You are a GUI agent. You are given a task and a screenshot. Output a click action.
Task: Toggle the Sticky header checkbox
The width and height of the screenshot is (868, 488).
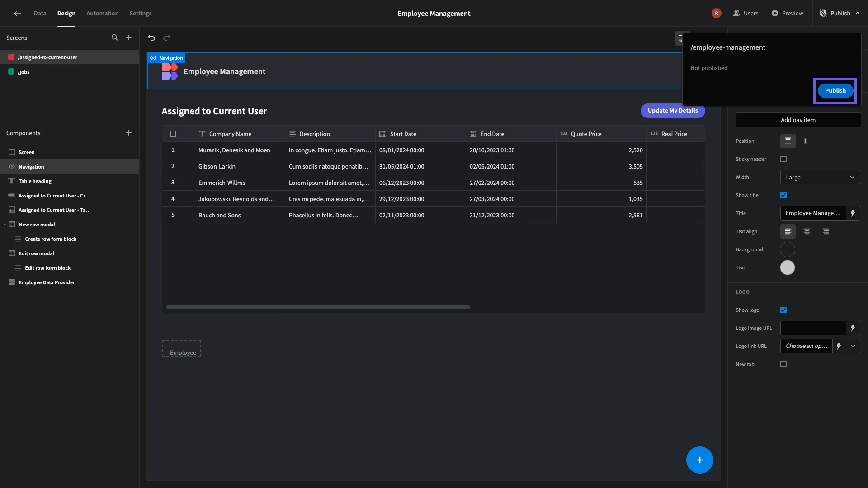coord(783,159)
